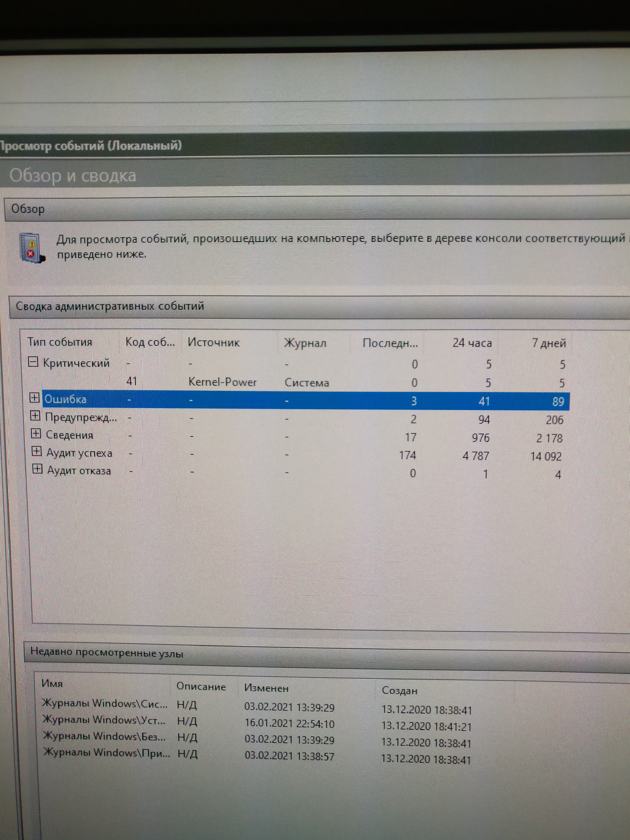Open Журналы Windows\При... recent node
The height and width of the screenshot is (840, 630).
pos(106,753)
